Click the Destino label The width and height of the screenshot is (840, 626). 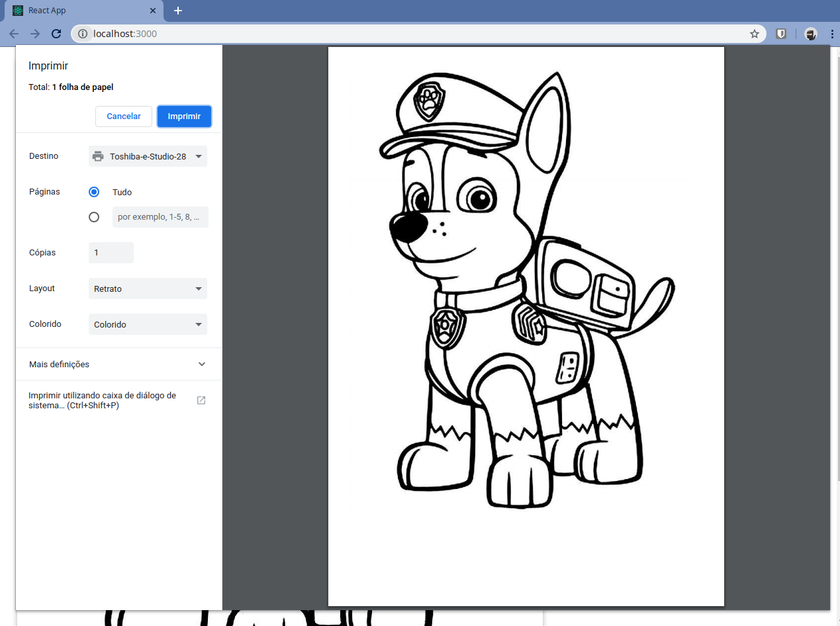44,156
